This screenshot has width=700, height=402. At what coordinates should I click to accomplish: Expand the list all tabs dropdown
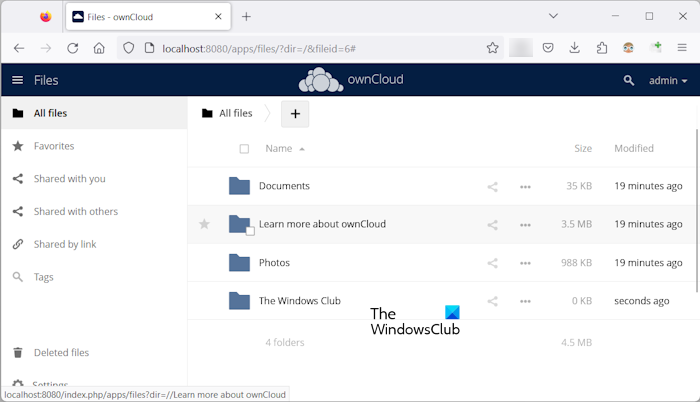(553, 16)
